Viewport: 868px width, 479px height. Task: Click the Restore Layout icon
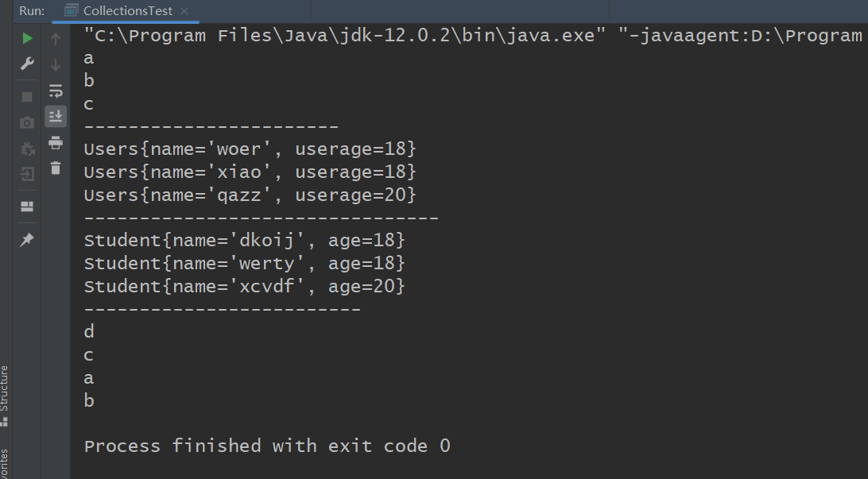[x=27, y=207]
